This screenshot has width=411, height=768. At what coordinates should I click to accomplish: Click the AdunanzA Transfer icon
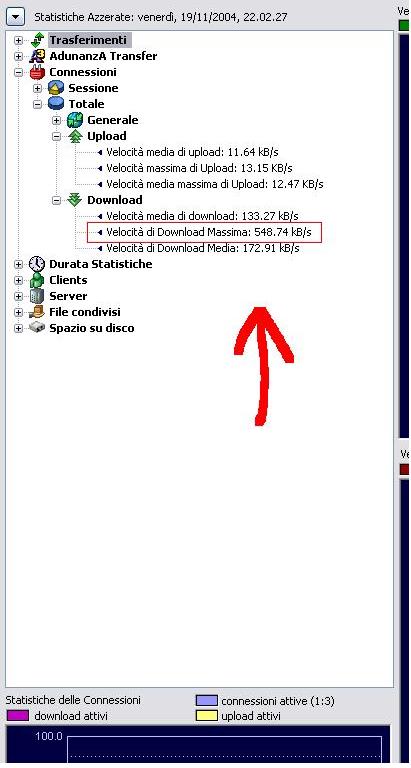click(37, 56)
